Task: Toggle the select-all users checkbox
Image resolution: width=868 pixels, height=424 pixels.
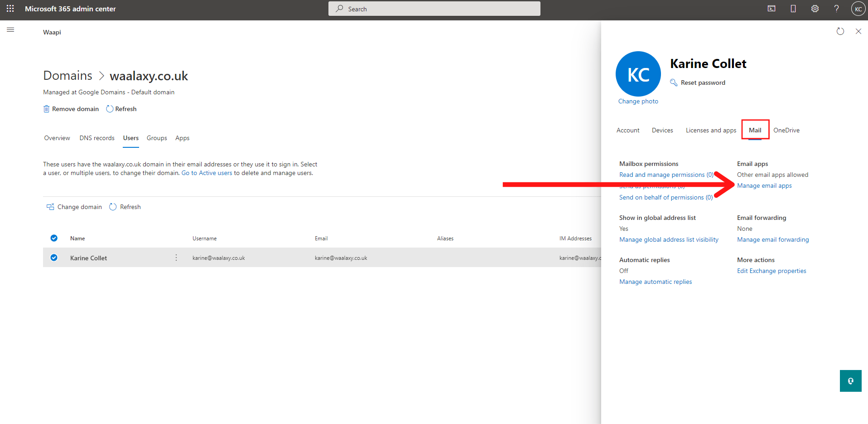Action: pos(54,238)
